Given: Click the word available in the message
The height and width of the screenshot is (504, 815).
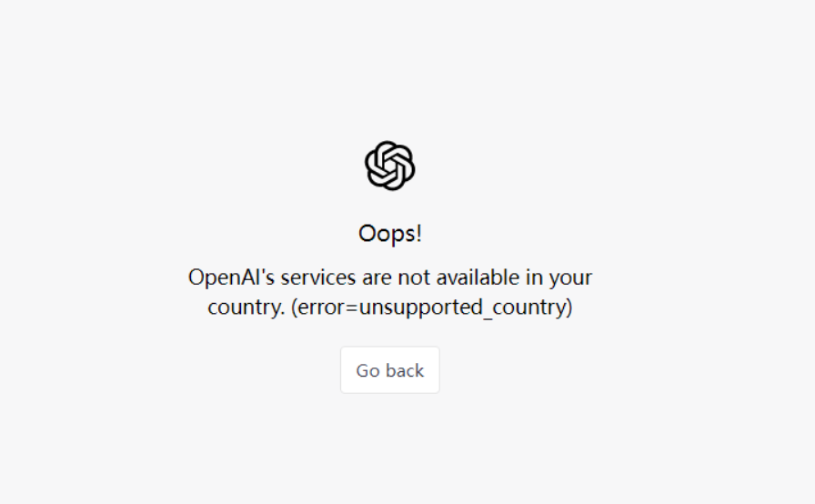Looking at the screenshot, I should [478, 277].
